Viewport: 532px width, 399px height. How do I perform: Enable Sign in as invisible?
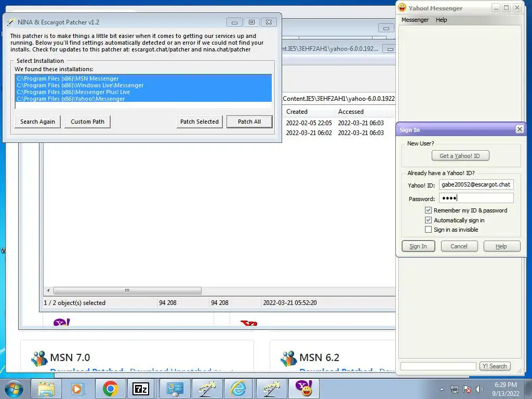[x=428, y=230]
